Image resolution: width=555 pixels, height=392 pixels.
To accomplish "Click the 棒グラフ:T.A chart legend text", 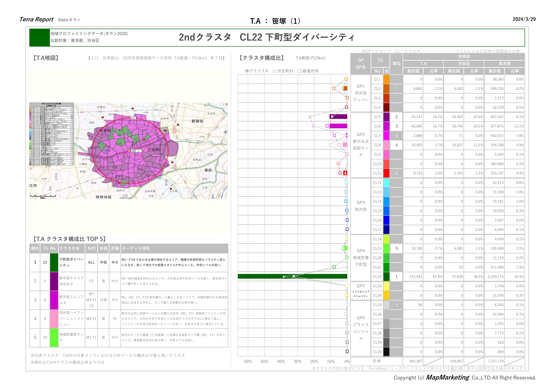I will [257, 71].
